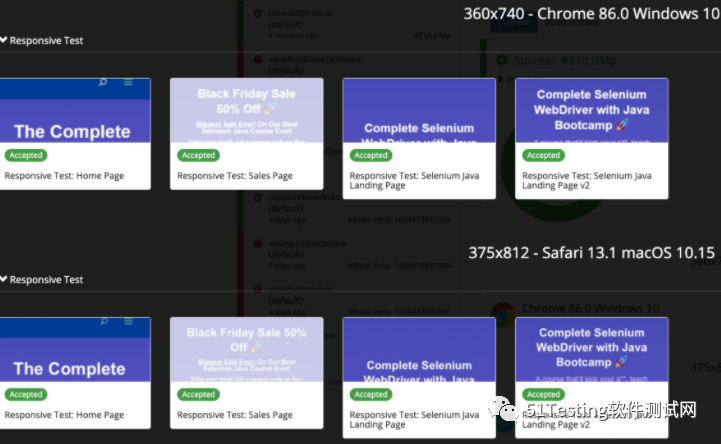Click Accepted badge on Safari Landing Page v2 card
Screen dimensions: 721x444
pos(543,394)
